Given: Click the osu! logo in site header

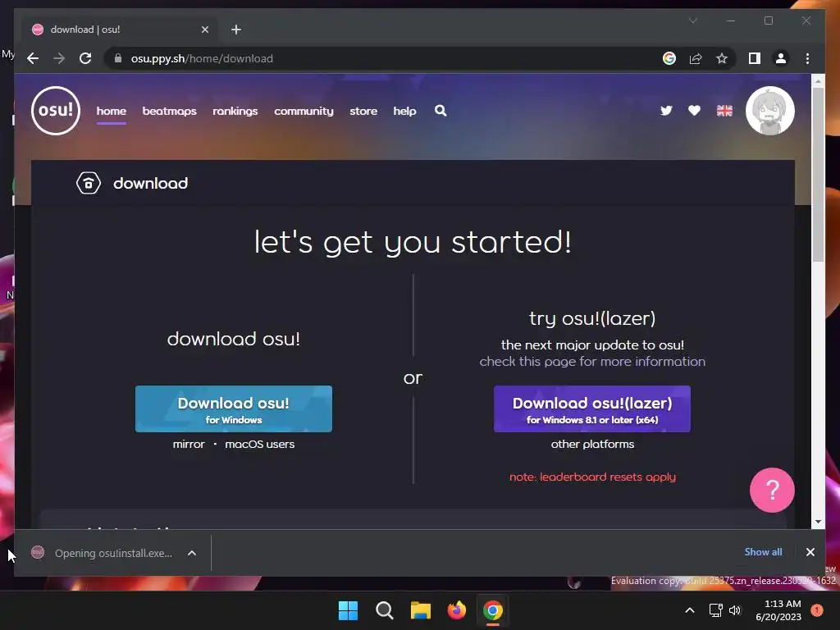Looking at the screenshot, I should [x=56, y=111].
